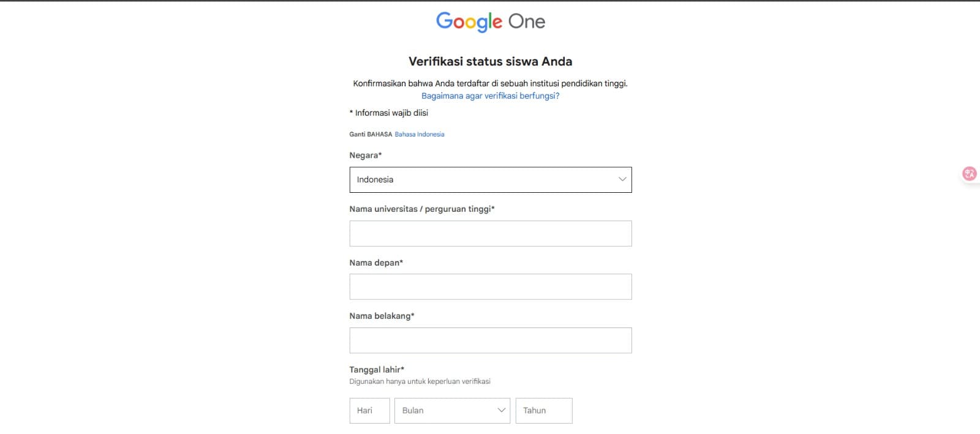Click the Bulan month selector box
The width and height of the screenshot is (980, 434).
(452, 410)
